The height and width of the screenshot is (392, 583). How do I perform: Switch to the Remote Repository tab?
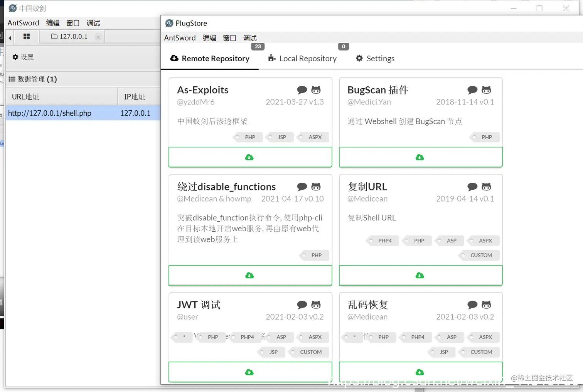point(210,59)
